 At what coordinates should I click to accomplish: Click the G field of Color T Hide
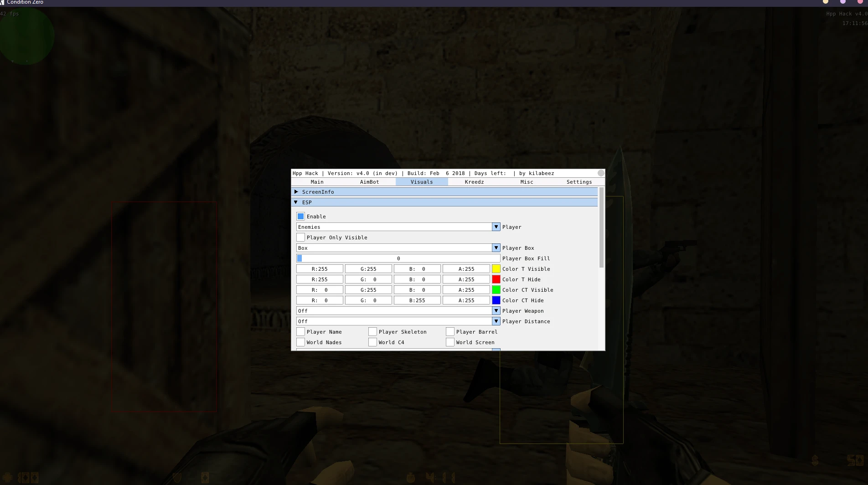[x=368, y=279]
